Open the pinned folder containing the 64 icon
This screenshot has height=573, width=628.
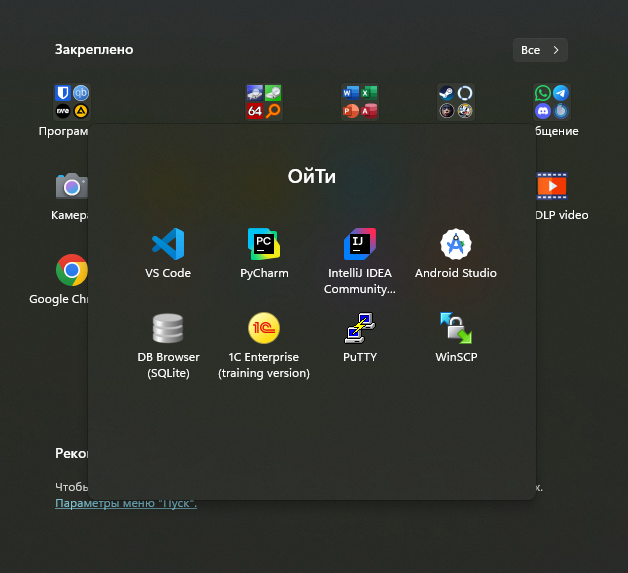pos(264,102)
